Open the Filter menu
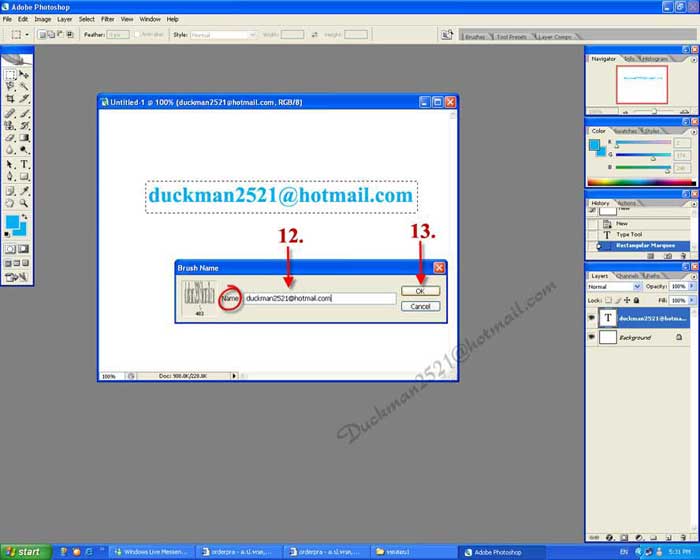Image resolution: width=700 pixels, height=560 pixels. point(108,19)
